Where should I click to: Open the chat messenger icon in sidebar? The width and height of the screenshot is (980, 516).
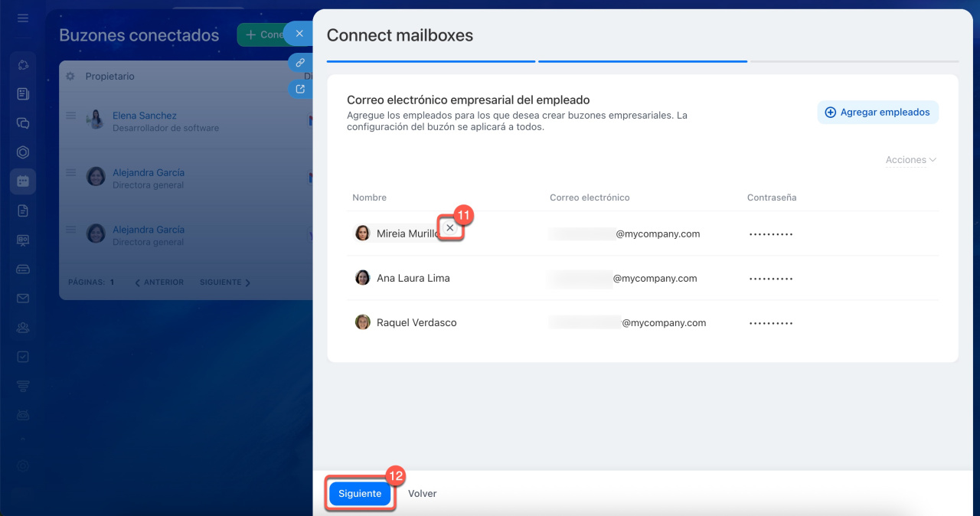pyautogui.click(x=23, y=123)
